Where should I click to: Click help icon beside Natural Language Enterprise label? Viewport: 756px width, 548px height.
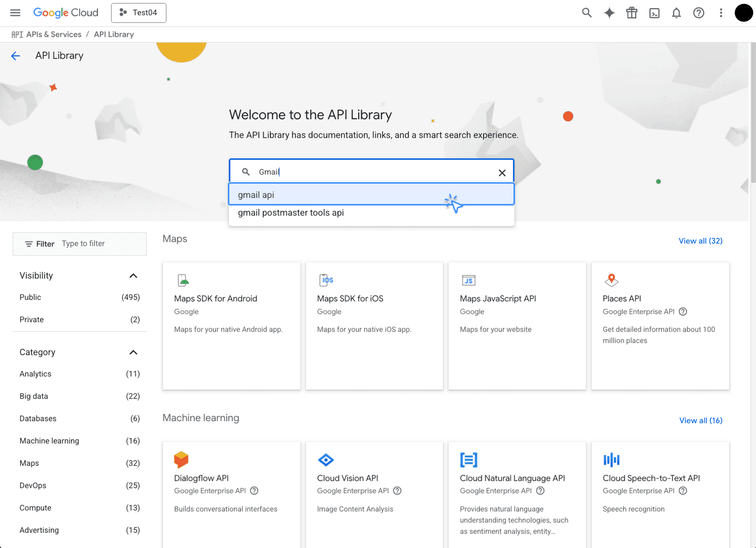(x=540, y=491)
